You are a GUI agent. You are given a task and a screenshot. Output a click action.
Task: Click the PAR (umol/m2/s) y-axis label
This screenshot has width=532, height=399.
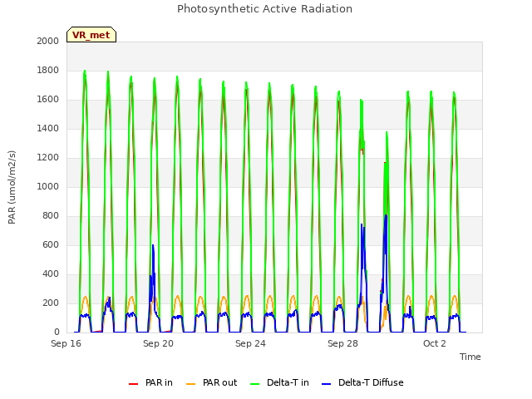coord(12,187)
